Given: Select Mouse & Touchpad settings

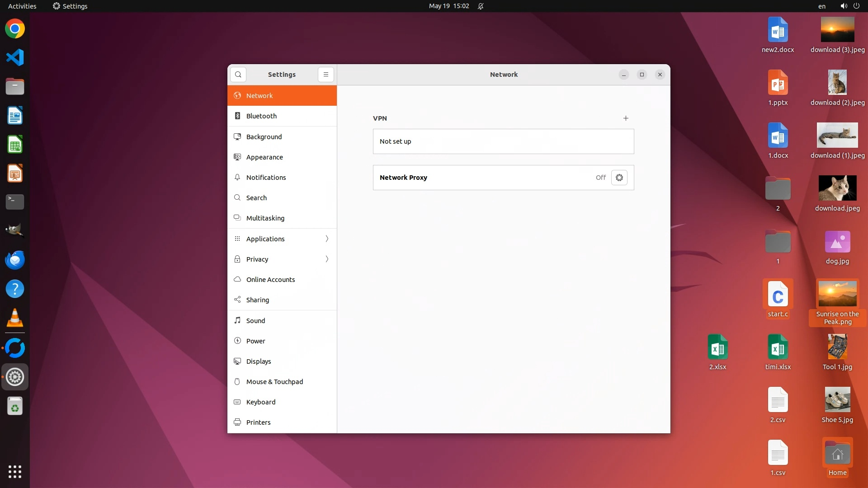Looking at the screenshot, I should (x=274, y=381).
